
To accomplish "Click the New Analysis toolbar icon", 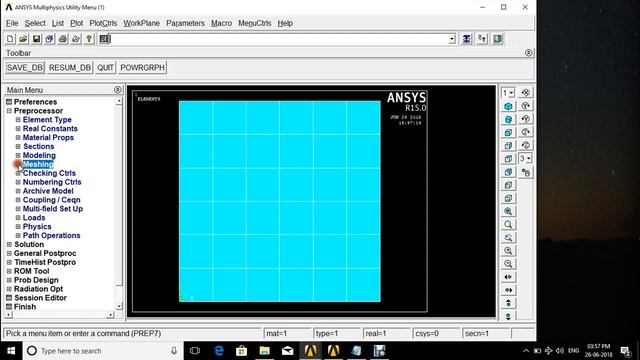I will 10,39.
